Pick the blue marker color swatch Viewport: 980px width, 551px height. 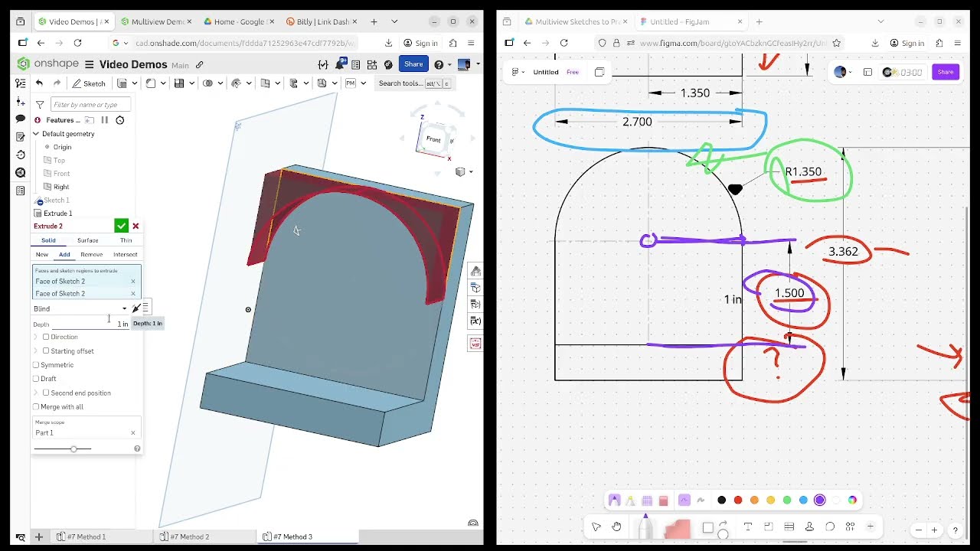tap(803, 500)
